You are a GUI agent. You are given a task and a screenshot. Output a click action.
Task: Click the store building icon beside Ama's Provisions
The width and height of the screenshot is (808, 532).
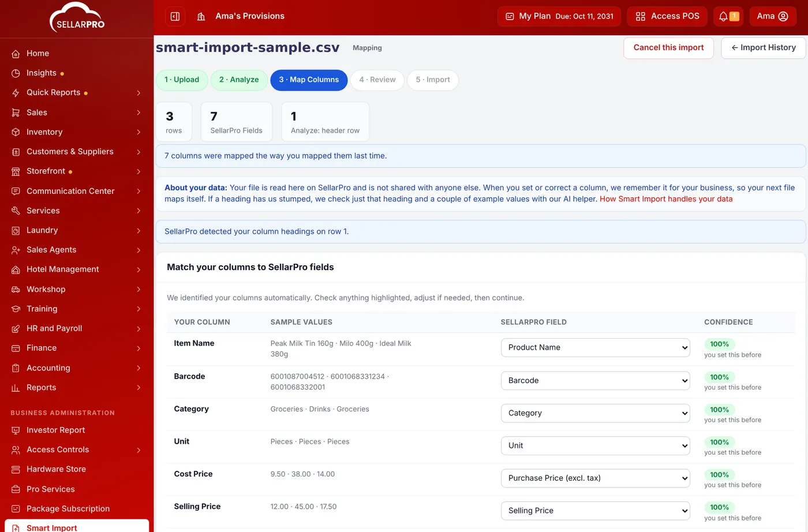(x=201, y=16)
